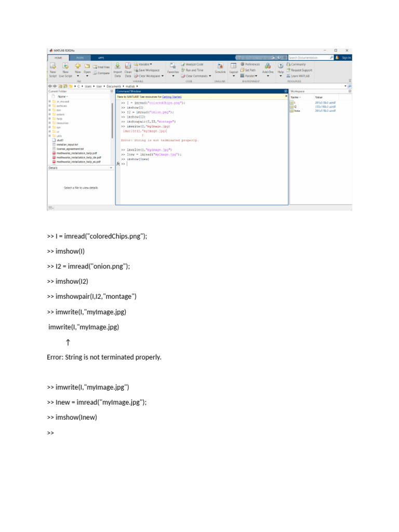Click the Run and Time button
Image resolution: width=399 pixels, height=532 pixels.
tap(192, 70)
